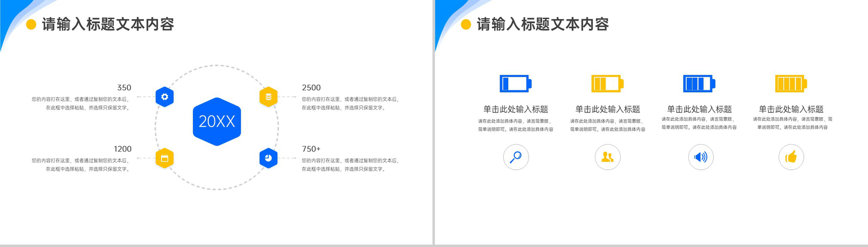Screen dimensions: 868x247
Task: Select the blue battery with one bar
Action: (516, 84)
